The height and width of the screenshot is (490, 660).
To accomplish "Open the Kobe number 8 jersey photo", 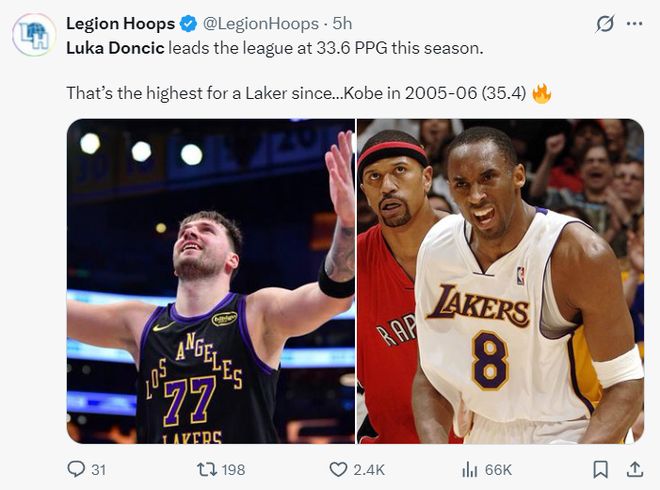I will click(500, 281).
